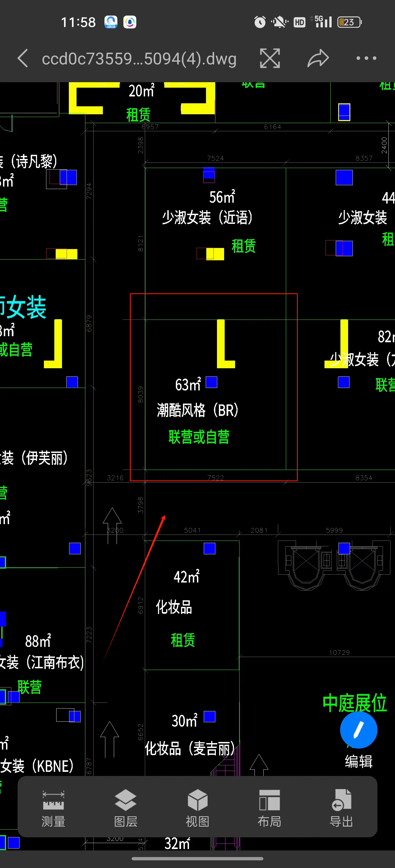The image size is (395, 868).
Task: Select the 63m² area label
Action: tap(188, 385)
